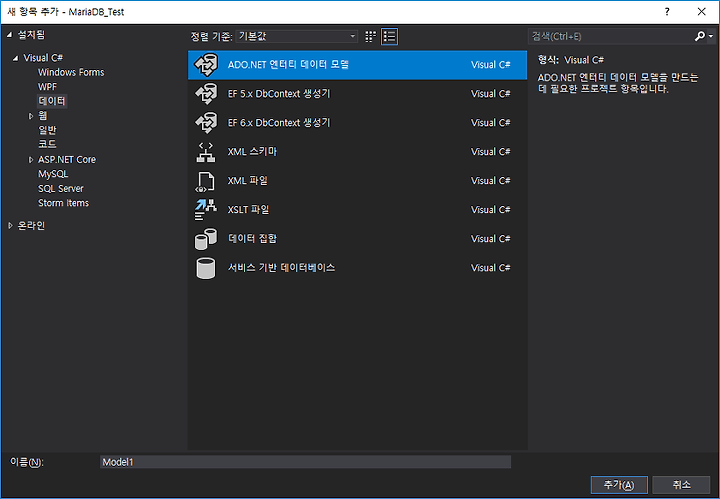This screenshot has height=499, width=720.
Task: Select XSLT 파일 template text
Action: pos(248,210)
